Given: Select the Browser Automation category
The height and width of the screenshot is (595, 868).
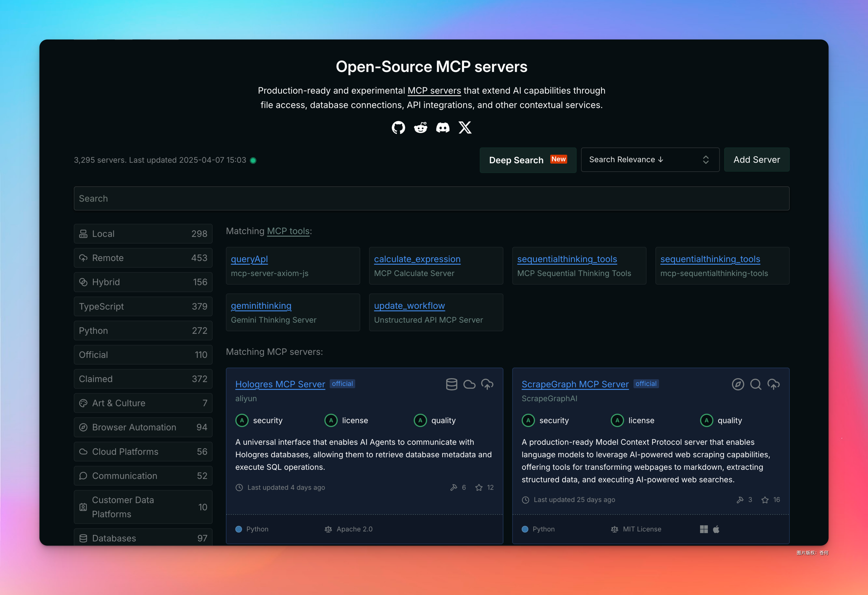Looking at the screenshot, I should click(143, 427).
